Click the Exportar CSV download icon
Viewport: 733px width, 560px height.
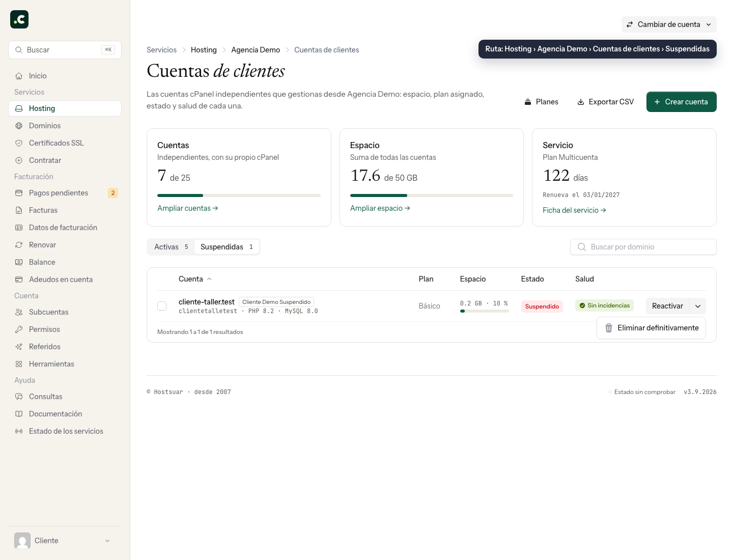580,102
